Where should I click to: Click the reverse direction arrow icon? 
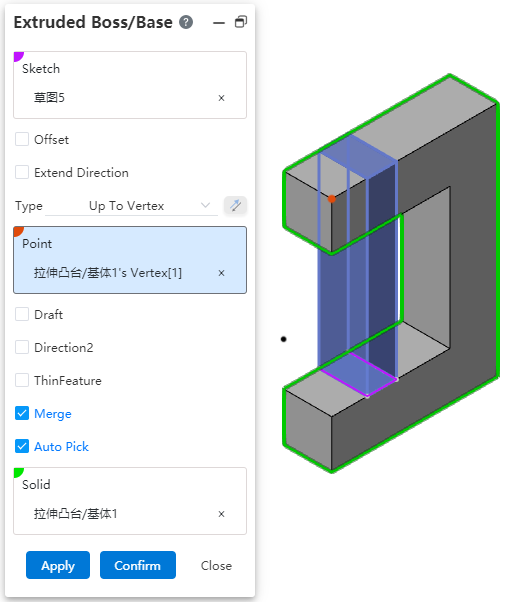pyautogui.click(x=235, y=205)
